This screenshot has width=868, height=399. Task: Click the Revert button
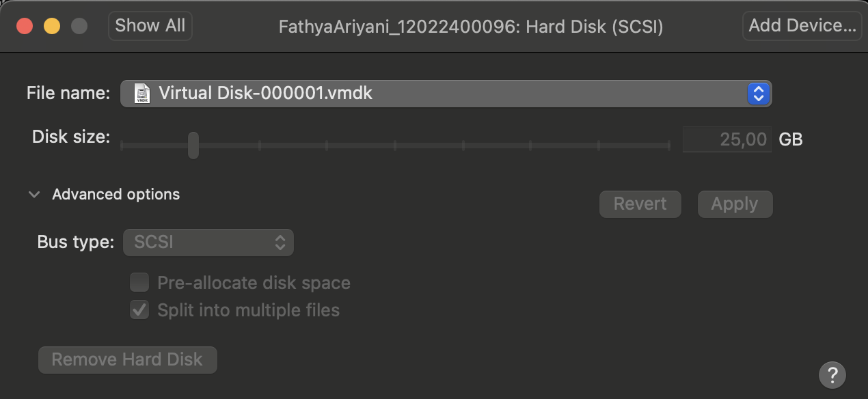[x=640, y=204]
